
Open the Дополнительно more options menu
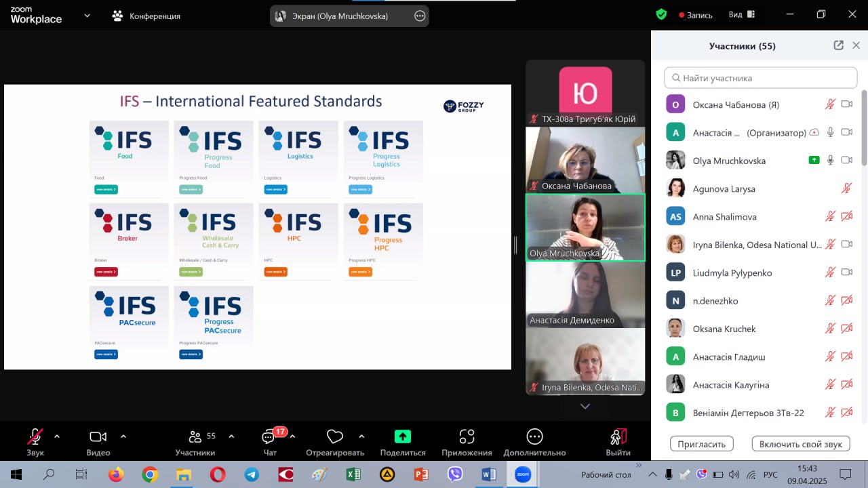534,441
